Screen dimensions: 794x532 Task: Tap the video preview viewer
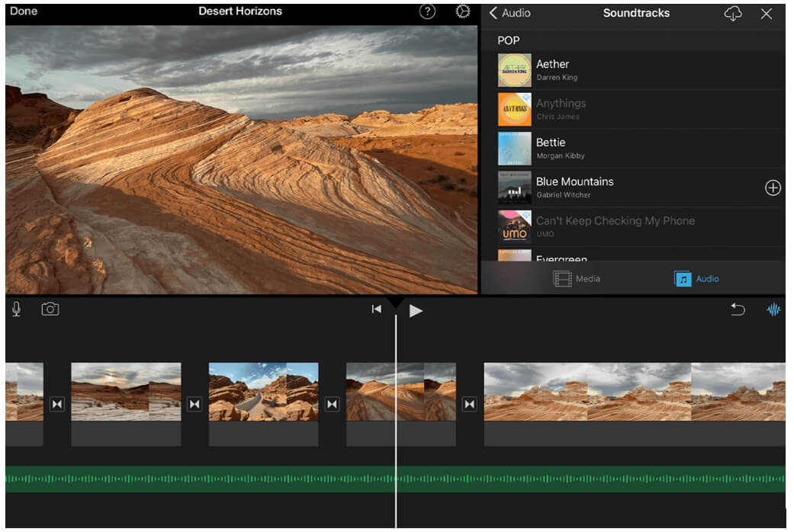click(x=243, y=161)
